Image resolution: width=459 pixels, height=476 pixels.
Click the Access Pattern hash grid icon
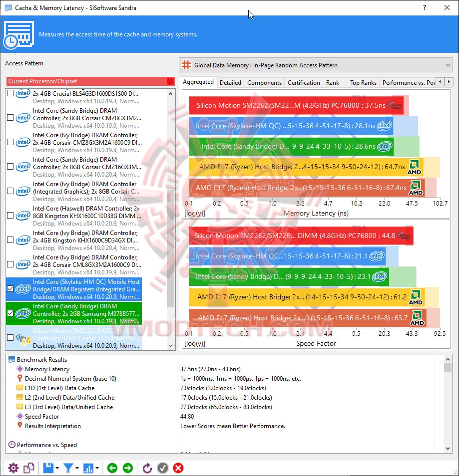click(186, 65)
